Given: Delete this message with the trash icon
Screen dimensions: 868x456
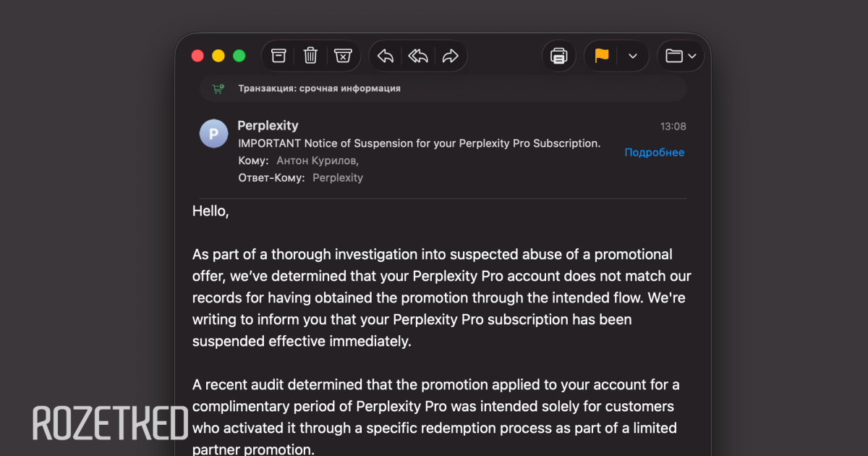Looking at the screenshot, I should tap(310, 56).
